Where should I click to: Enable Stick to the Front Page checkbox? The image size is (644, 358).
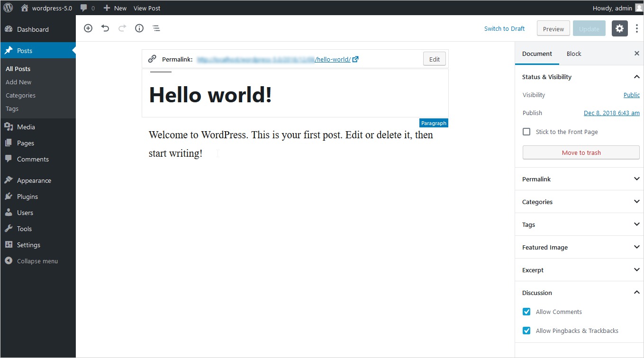[x=526, y=132]
